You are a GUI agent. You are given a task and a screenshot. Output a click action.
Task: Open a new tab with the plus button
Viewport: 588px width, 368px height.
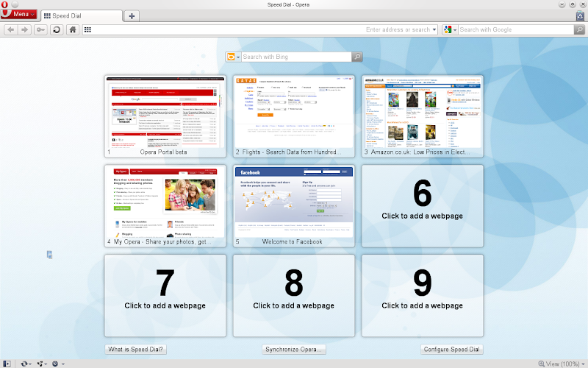coord(132,15)
